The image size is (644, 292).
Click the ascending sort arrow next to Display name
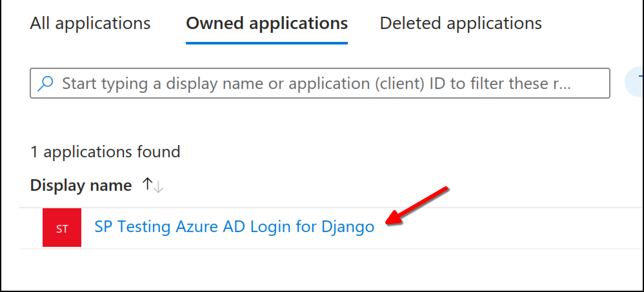[x=148, y=184]
